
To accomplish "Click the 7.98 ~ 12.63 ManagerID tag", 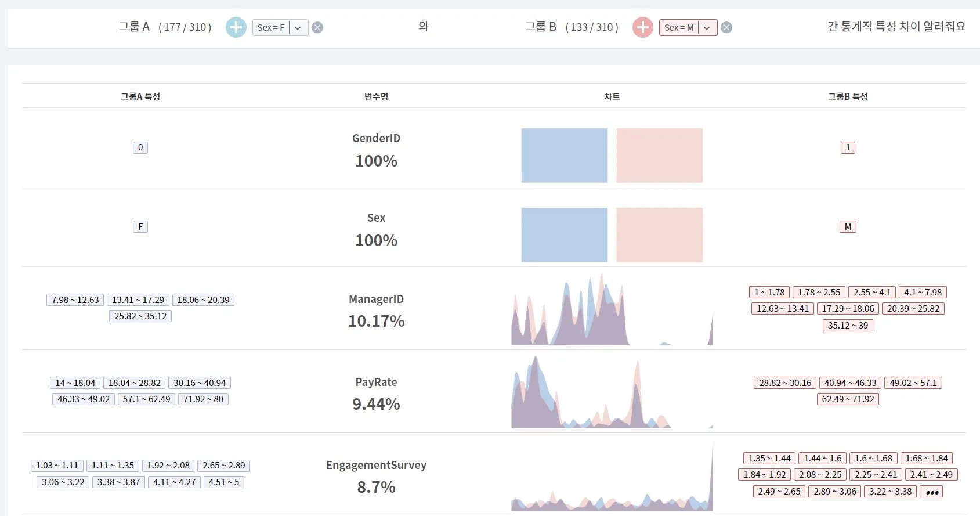I will pyautogui.click(x=75, y=300).
